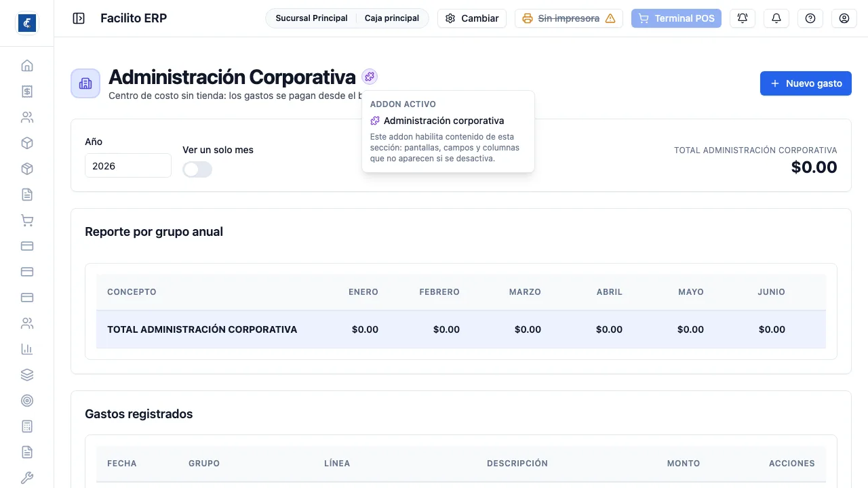The height and width of the screenshot is (488, 868).
Task: Click the FEBRERO column header
Action: [439, 292]
